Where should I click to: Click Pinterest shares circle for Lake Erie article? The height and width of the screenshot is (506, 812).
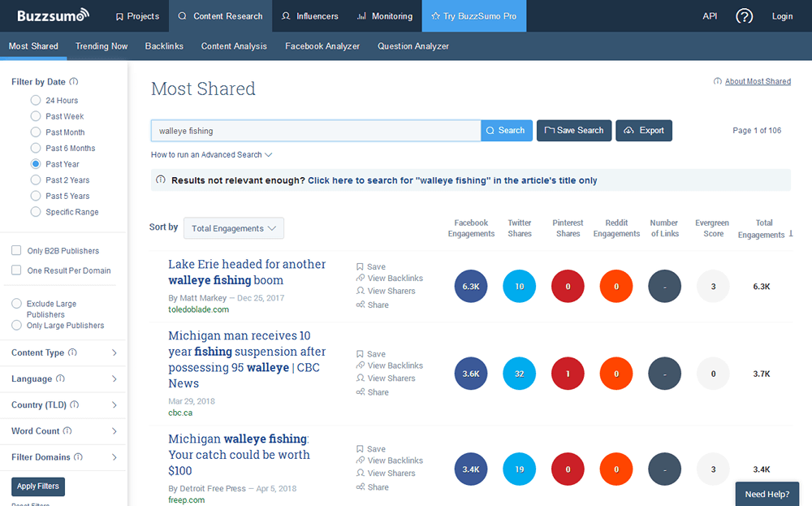pyautogui.click(x=568, y=286)
